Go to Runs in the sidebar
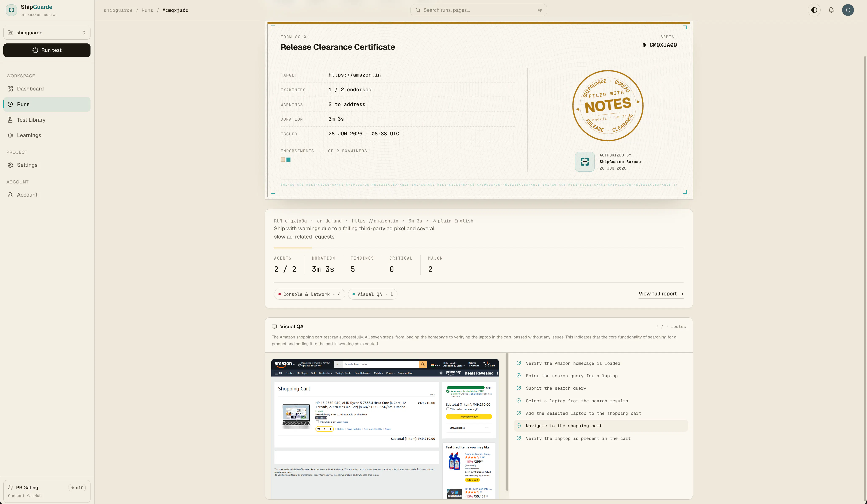This screenshot has height=504, width=867. click(x=47, y=104)
